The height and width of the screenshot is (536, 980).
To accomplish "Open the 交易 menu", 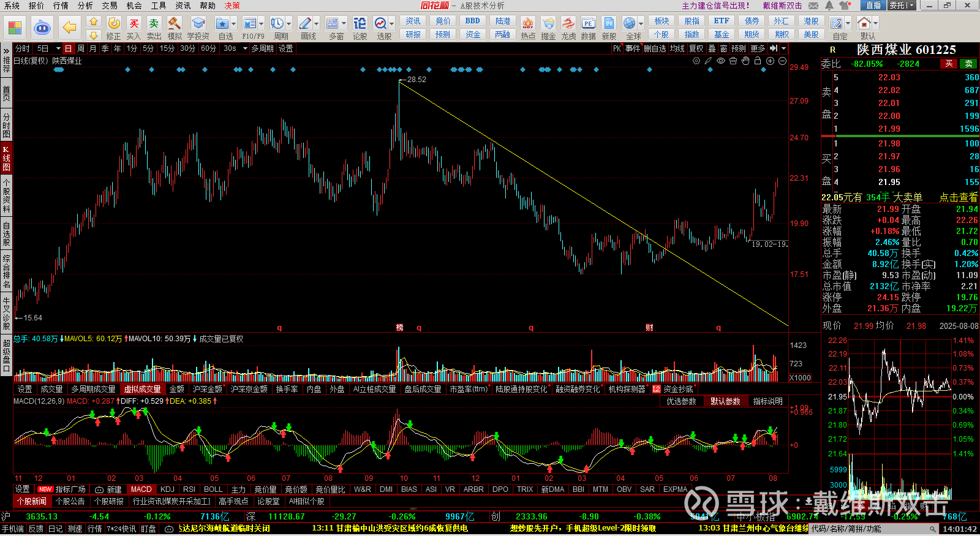I will [110, 6].
